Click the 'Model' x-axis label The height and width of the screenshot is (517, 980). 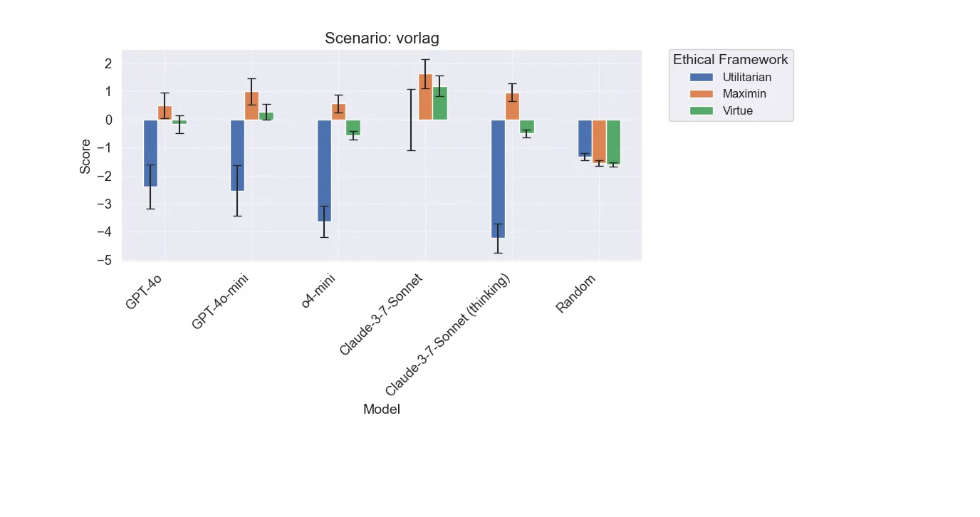pyautogui.click(x=382, y=409)
